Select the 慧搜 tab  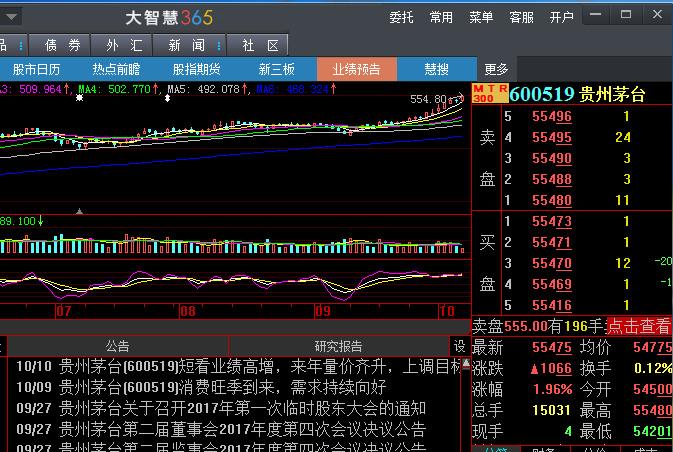(437, 69)
